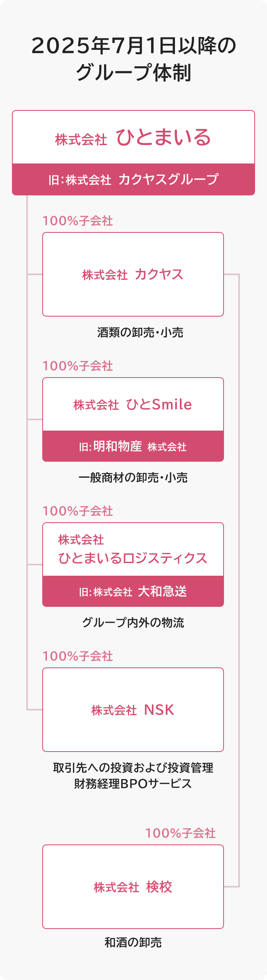
Task: Click the 旧:株式会社 大和急送 banner
Action: (x=133, y=591)
